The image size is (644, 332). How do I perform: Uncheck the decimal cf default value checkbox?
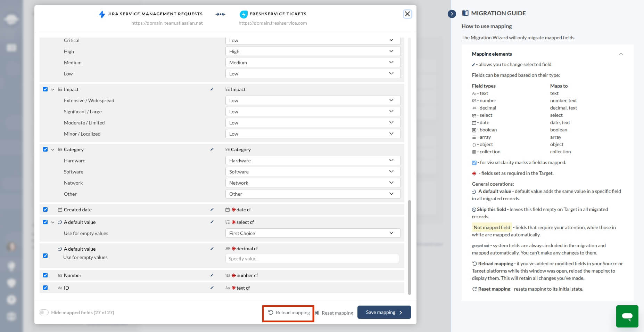coord(45,256)
